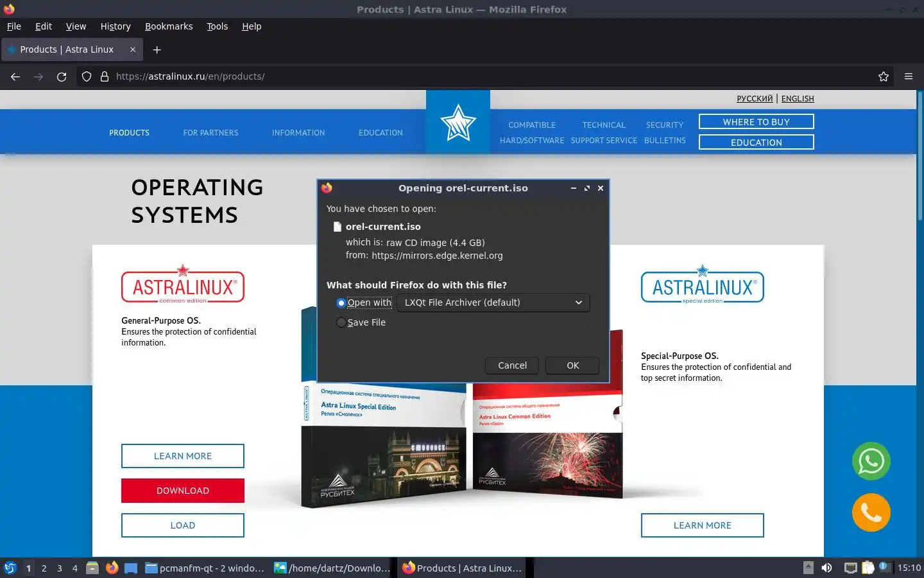Open the volume speaker icon in tray
The height and width of the screenshot is (578, 924).
tap(827, 568)
